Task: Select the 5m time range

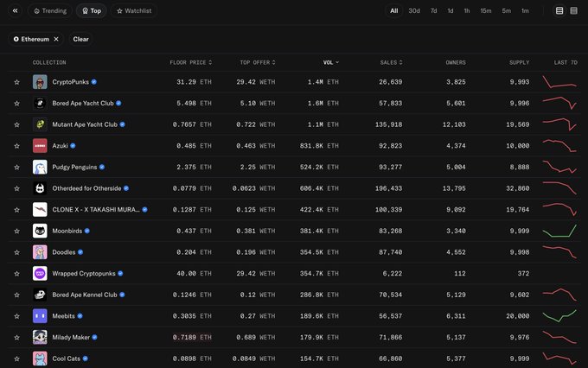Action: tap(506, 11)
